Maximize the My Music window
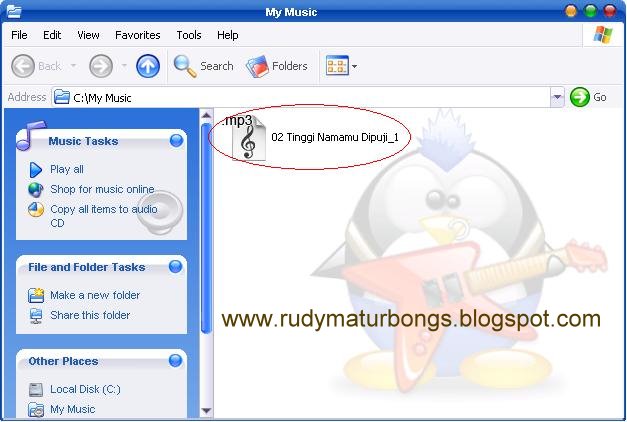The height and width of the screenshot is (422, 627). click(x=590, y=11)
